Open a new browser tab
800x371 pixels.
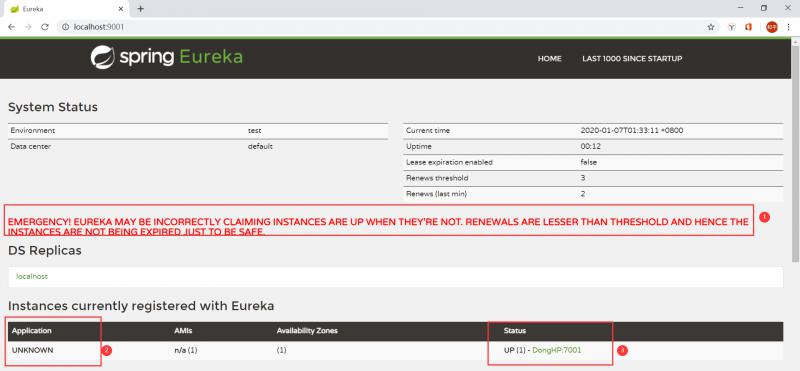pos(140,9)
